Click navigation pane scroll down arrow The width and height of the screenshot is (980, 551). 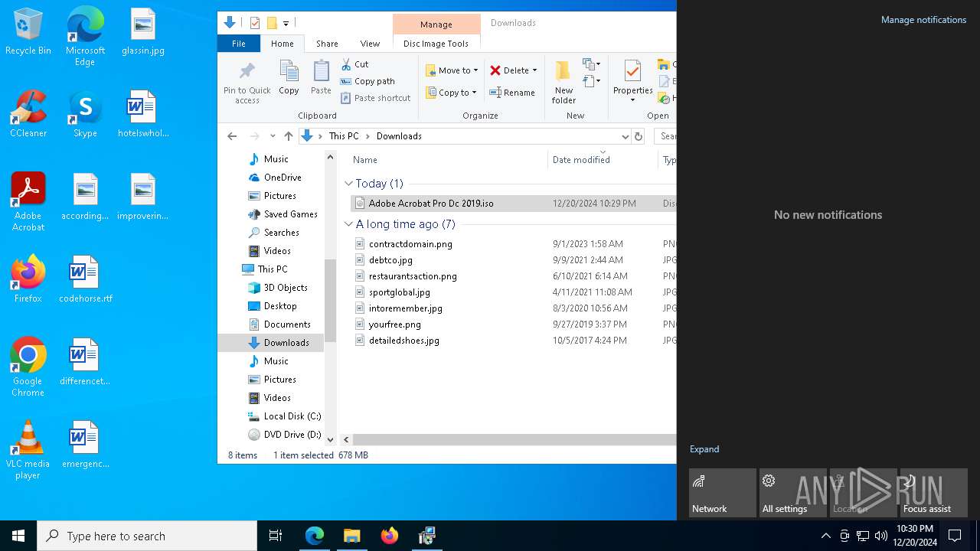pyautogui.click(x=331, y=439)
